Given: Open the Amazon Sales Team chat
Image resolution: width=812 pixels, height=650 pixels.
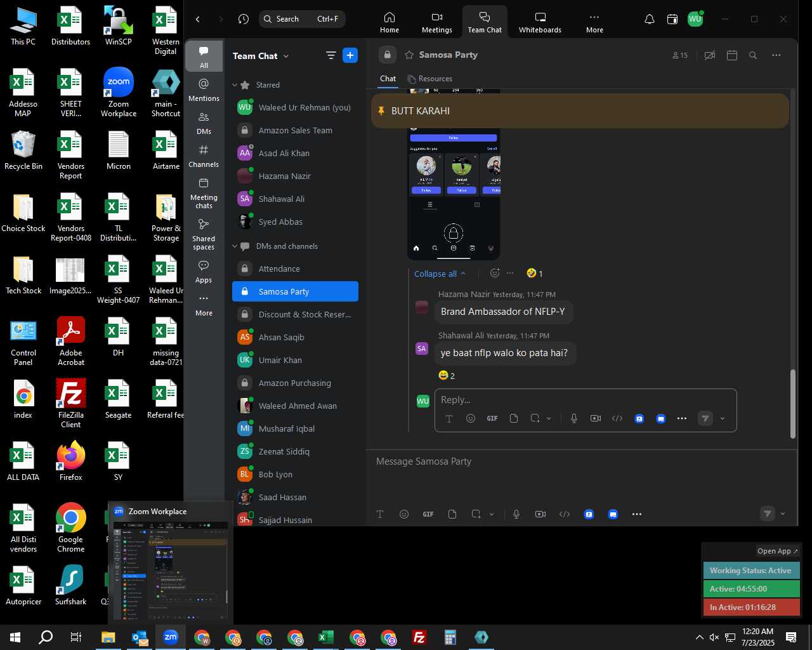Looking at the screenshot, I should pyautogui.click(x=295, y=130).
